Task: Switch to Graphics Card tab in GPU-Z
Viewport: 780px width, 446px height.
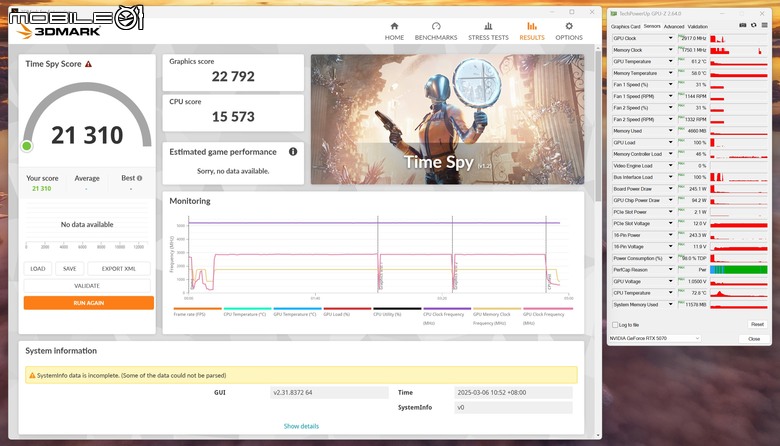Action: [625, 26]
